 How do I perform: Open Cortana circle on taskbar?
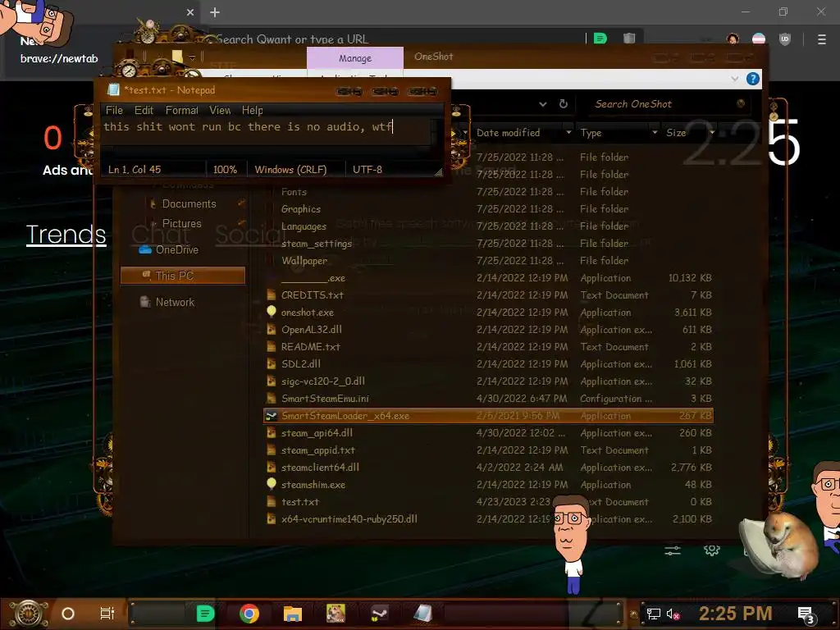[x=68, y=614]
